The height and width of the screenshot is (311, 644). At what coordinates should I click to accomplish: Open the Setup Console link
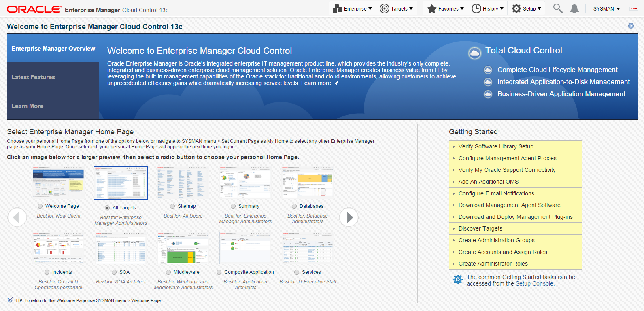534,283
